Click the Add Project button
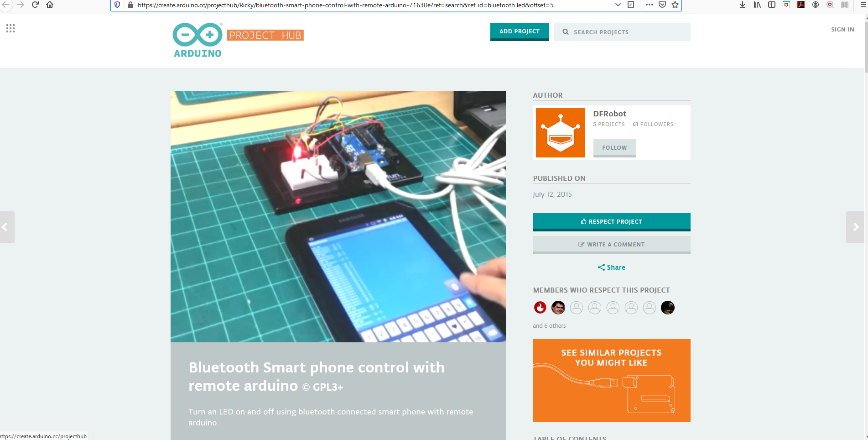The width and height of the screenshot is (868, 440). (520, 31)
